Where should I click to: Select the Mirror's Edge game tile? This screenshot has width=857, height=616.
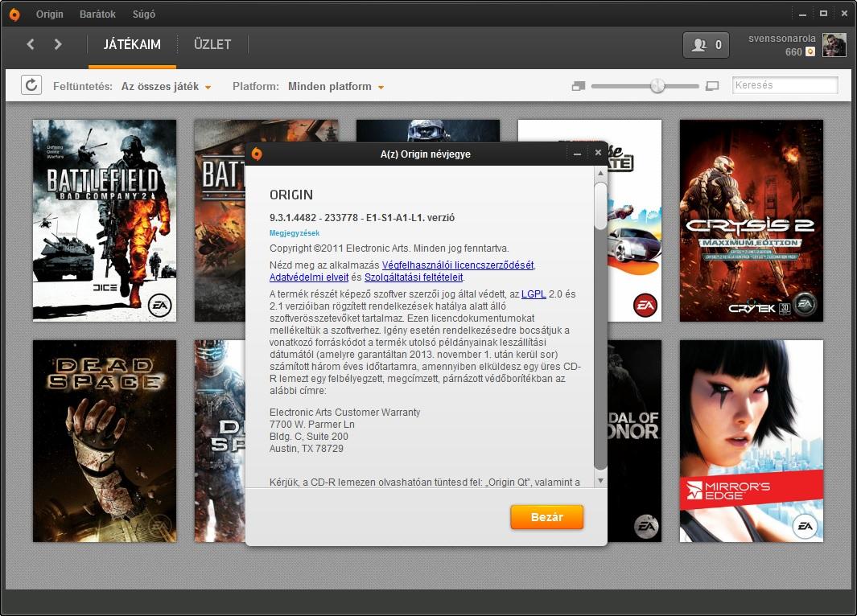[x=752, y=441]
